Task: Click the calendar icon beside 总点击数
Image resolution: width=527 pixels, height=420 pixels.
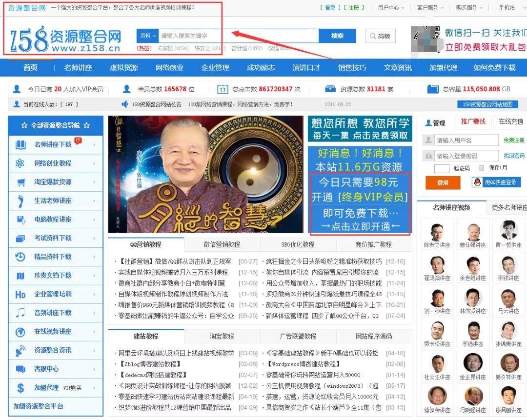Action: point(223,89)
